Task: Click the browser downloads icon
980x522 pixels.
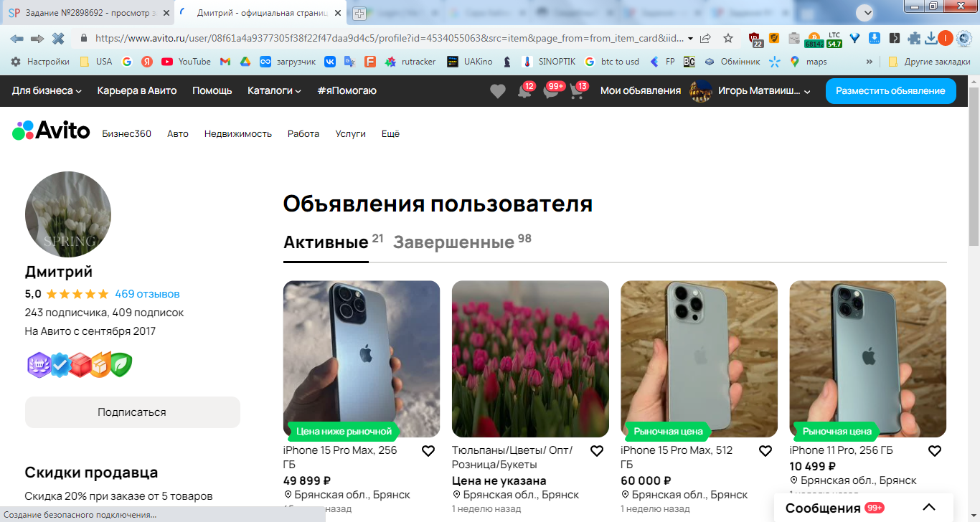Action: coord(930,38)
